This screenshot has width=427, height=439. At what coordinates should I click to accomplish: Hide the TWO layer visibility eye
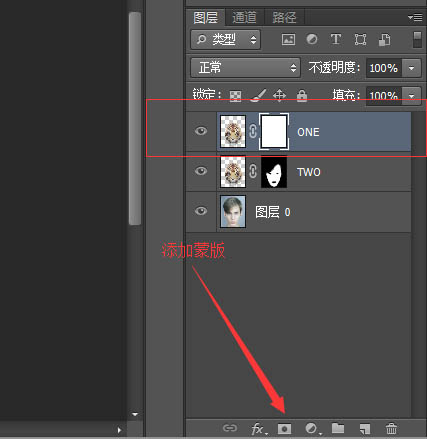point(201,171)
